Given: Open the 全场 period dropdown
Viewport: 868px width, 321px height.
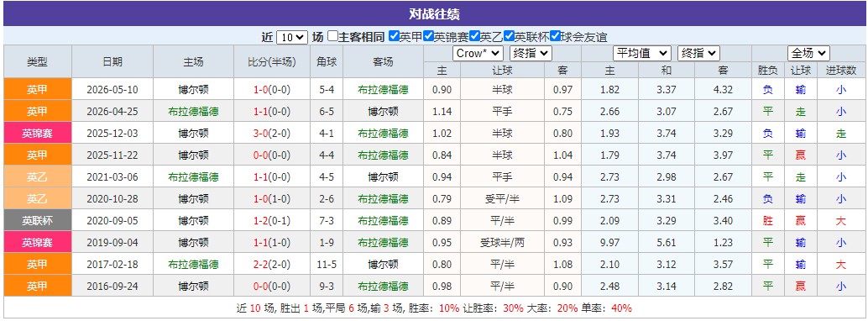Looking at the screenshot, I should point(808,53).
